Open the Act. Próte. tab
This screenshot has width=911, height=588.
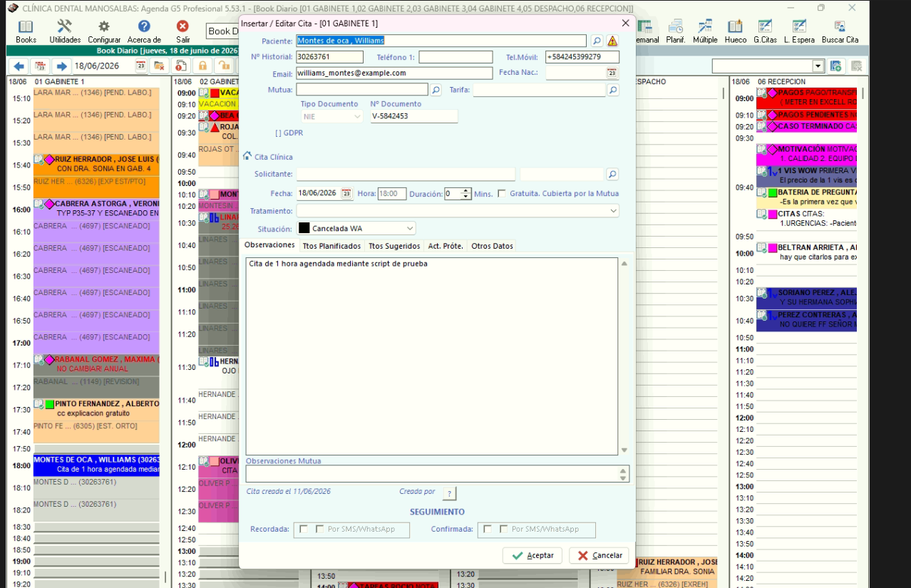pyautogui.click(x=446, y=246)
